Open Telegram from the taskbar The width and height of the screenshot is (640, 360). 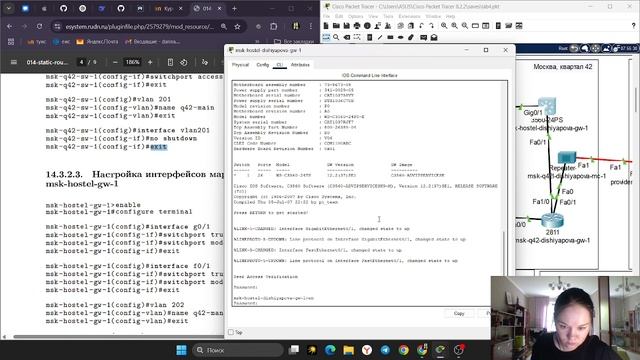(385, 350)
